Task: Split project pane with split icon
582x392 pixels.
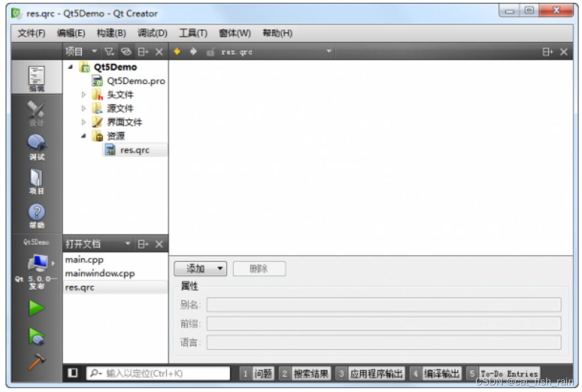Action: click(x=143, y=51)
